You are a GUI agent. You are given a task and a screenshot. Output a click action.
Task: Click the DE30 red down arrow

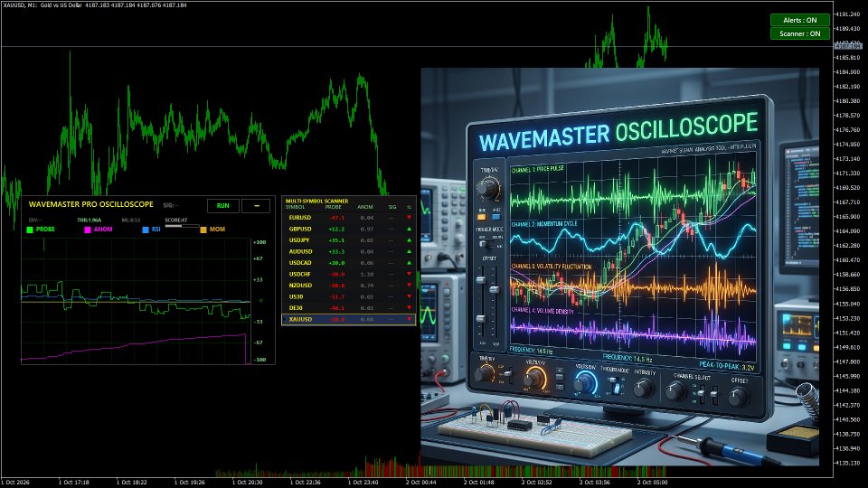[x=409, y=307]
